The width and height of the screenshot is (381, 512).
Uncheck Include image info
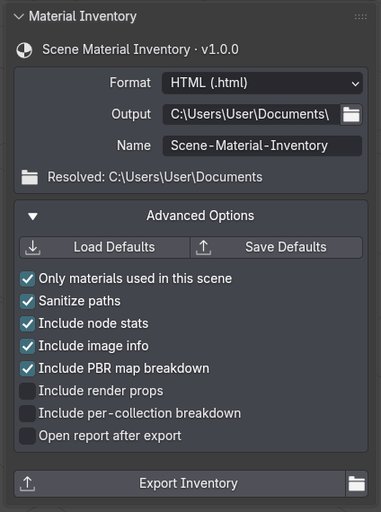pyautogui.click(x=27, y=346)
